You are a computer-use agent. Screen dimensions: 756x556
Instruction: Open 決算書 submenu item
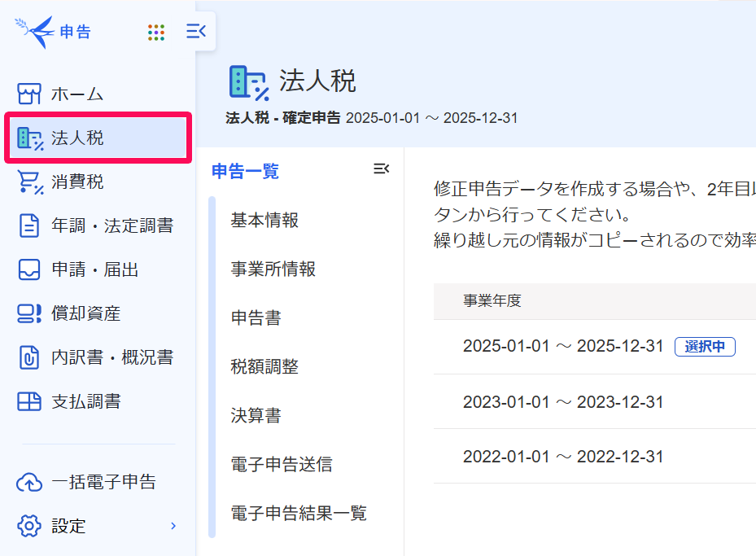click(x=256, y=415)
